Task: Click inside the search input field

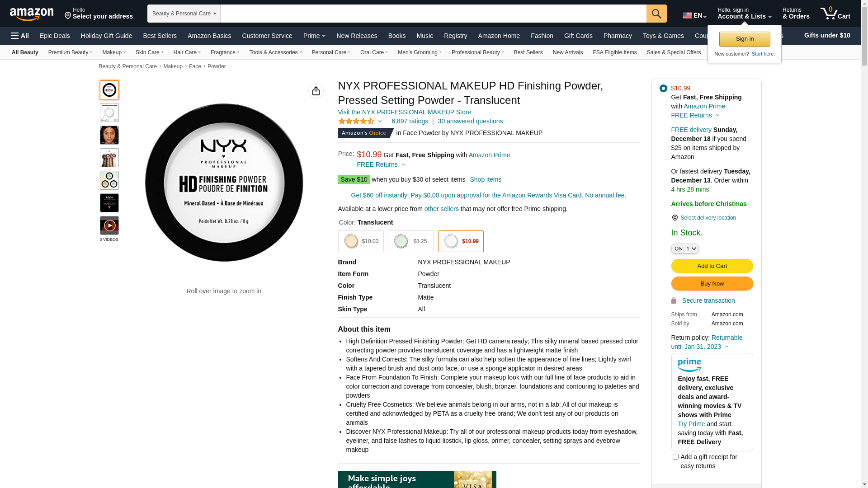Action: click(x=433, y=14)
